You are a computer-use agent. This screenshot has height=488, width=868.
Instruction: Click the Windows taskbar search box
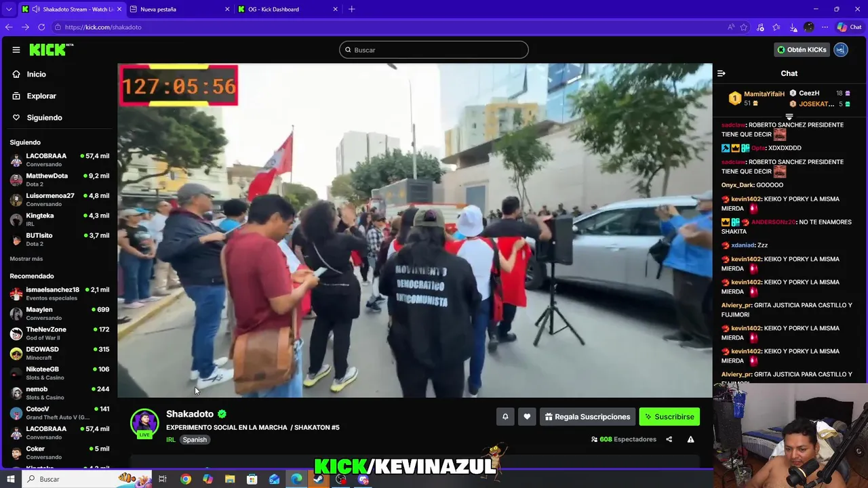point(87,479)
